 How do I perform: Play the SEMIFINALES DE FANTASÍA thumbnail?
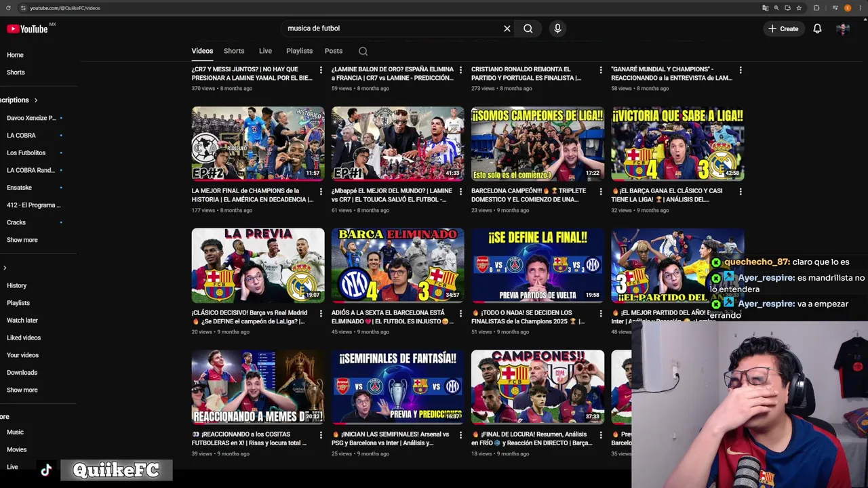click(x=397, y=387)
